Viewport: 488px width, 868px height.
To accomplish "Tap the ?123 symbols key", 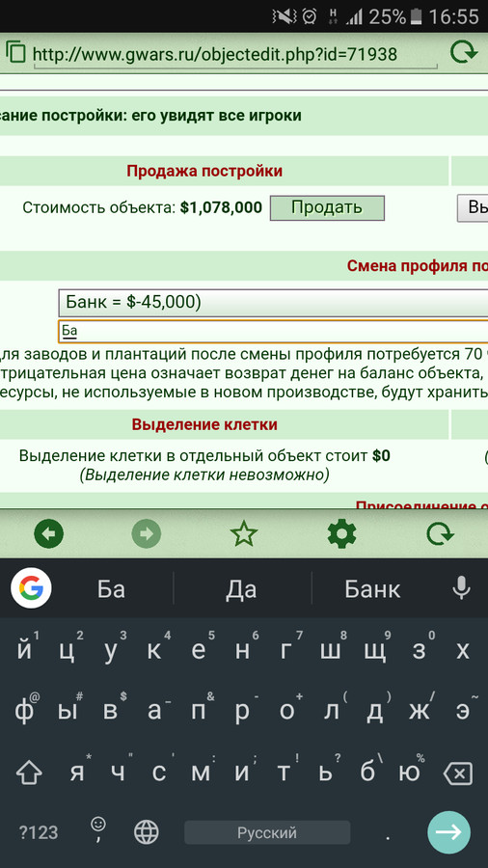I will [39, 832].
